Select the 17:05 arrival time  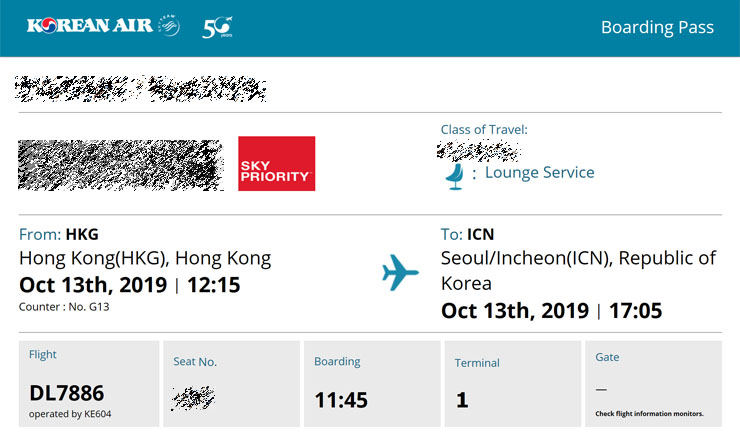pos(636,311)
